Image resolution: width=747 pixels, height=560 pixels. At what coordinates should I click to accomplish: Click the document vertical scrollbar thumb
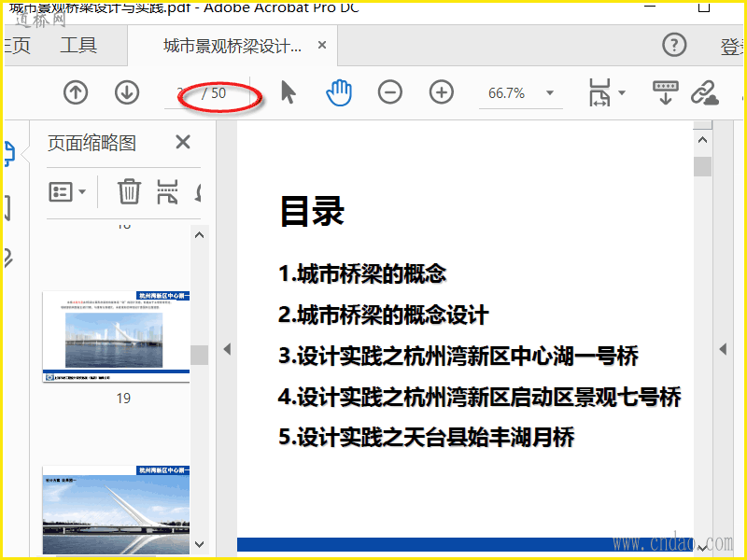703,167
